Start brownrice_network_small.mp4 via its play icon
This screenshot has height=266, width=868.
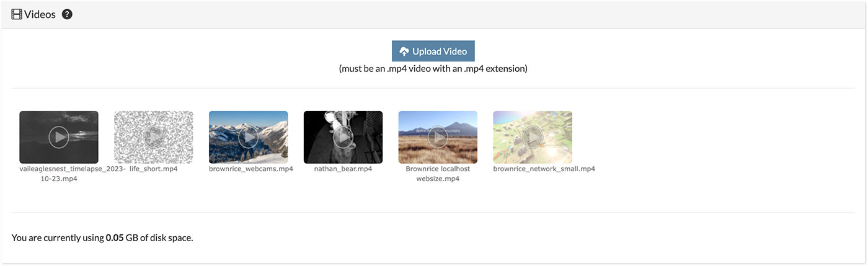coord(533,137)
